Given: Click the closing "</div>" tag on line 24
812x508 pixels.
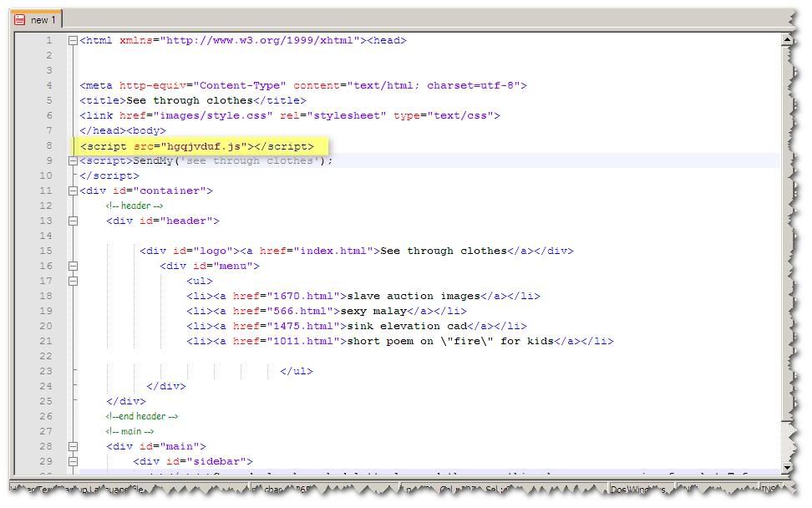Looking at the screenshot, I should point(166,386).
